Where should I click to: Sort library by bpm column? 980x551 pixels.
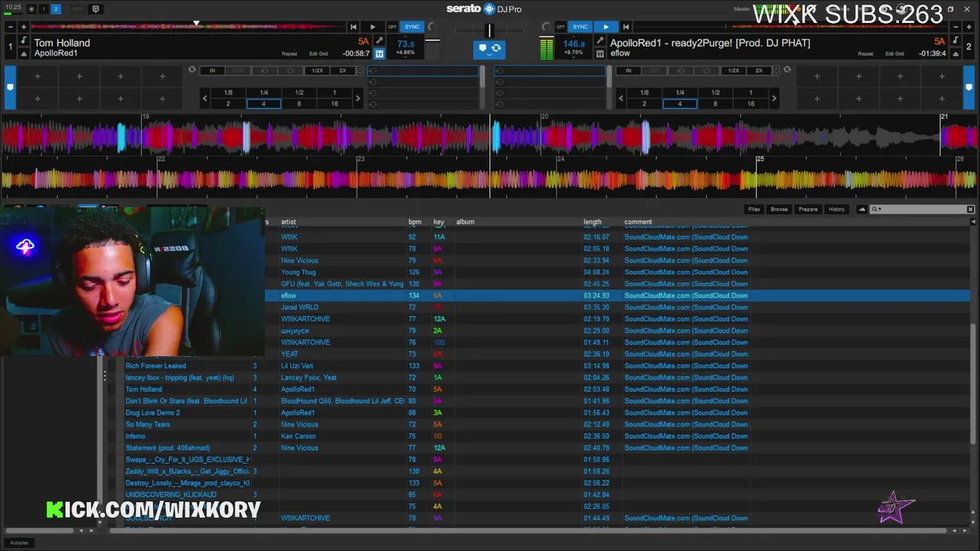[x=415, y=222]
